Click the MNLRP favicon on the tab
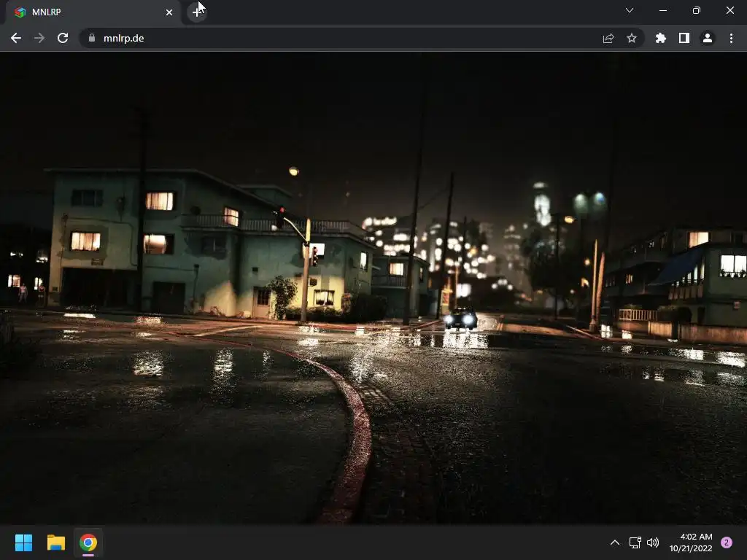Screen dimensions: 747x560 click(x=20, y=12)
